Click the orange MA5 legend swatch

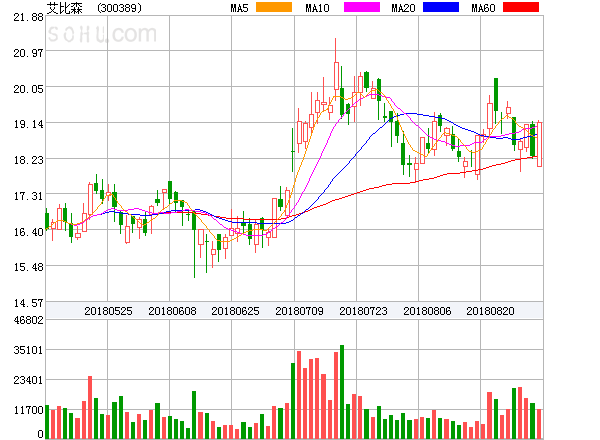[274, 7]
